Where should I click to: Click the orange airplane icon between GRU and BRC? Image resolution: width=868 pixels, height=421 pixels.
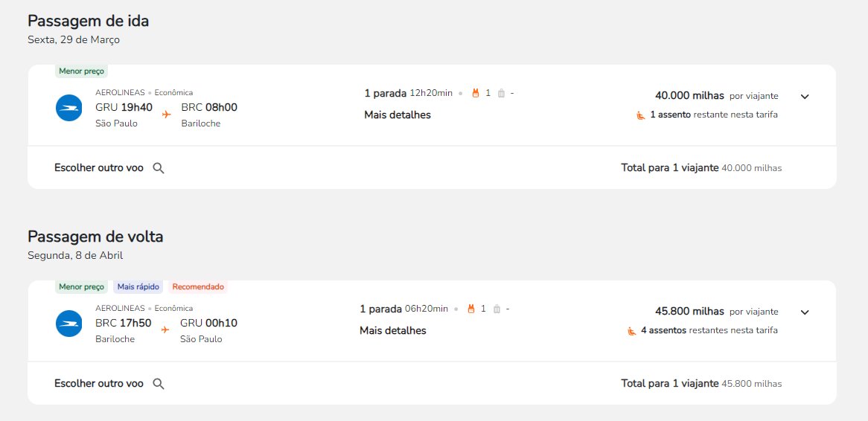[166, 115]
